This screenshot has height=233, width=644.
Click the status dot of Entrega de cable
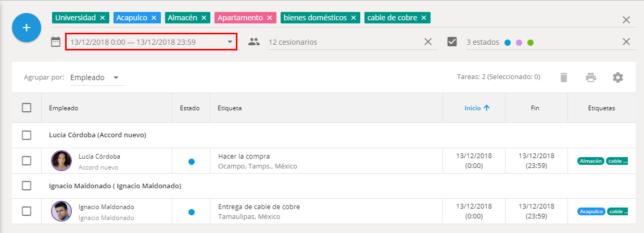pos(192,212)
